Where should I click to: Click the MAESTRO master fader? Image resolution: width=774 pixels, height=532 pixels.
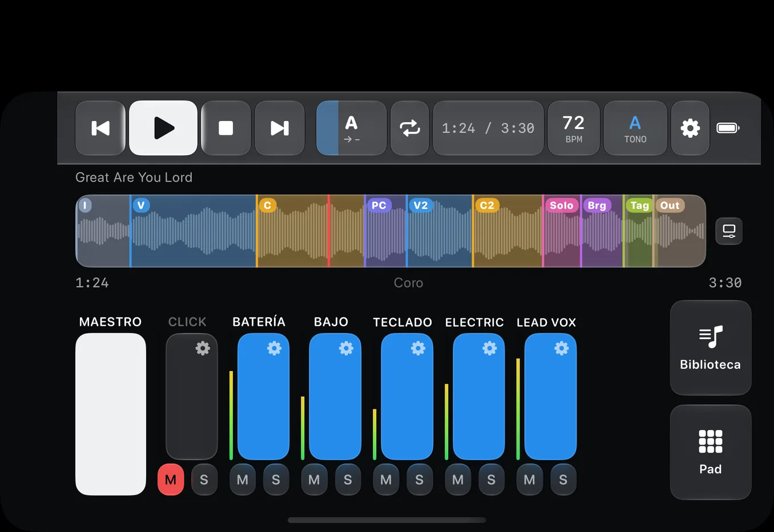click(111, 414)
